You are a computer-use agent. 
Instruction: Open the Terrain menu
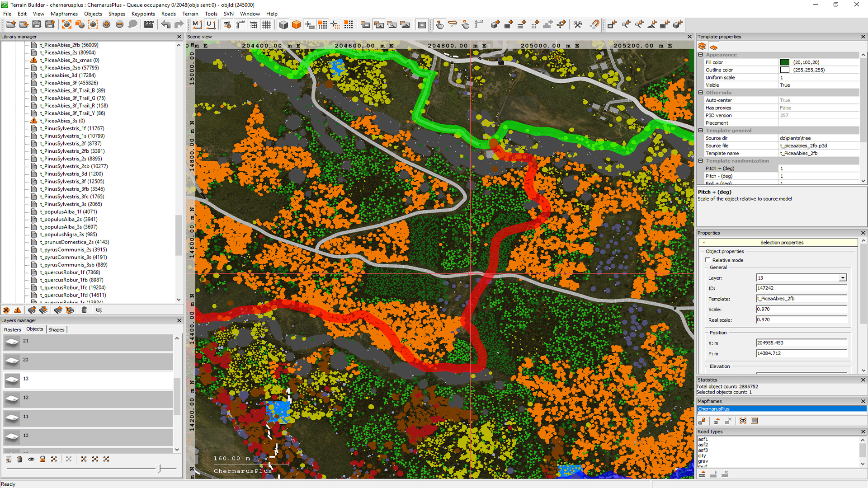coord(190,14)
